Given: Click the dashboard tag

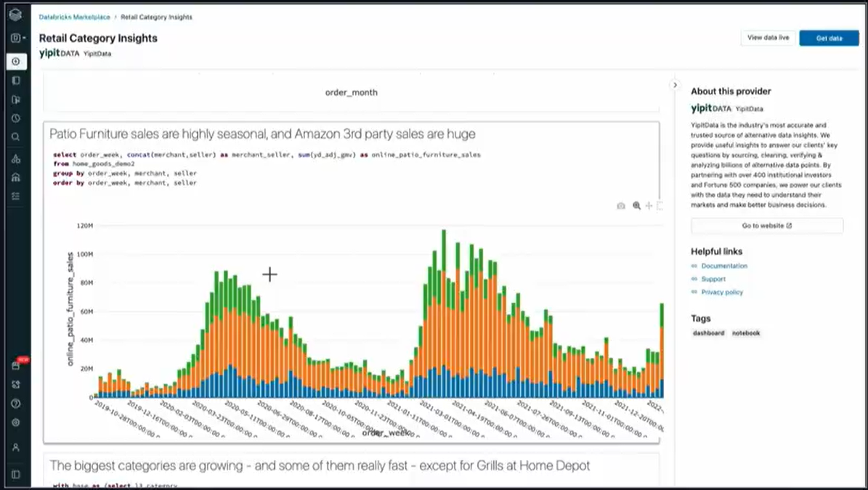Looking at the screenshot, I should pos(709,333).
